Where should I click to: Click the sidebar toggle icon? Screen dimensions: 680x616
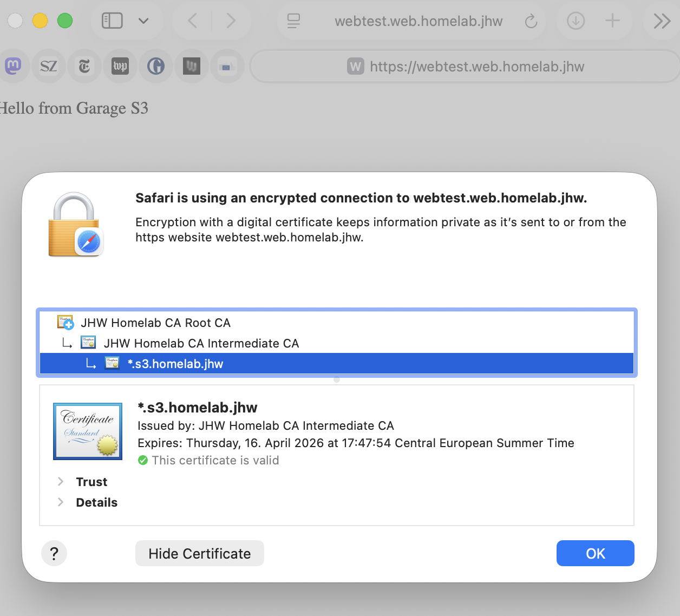(112, 21)
